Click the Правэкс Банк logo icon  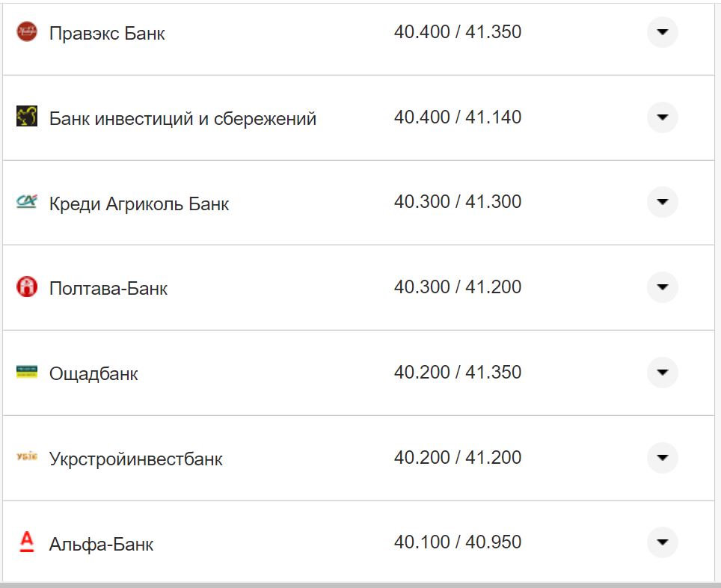click(27, 32)
